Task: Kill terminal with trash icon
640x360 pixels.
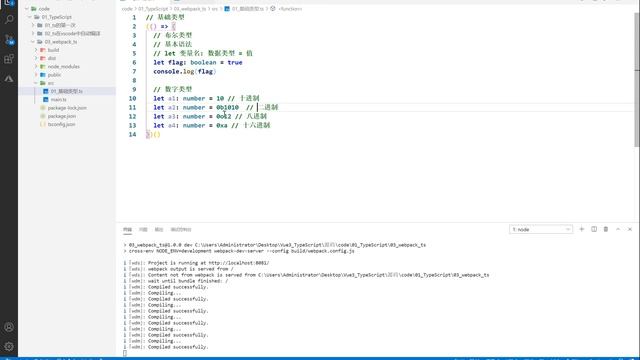Action: coord(606,229)
